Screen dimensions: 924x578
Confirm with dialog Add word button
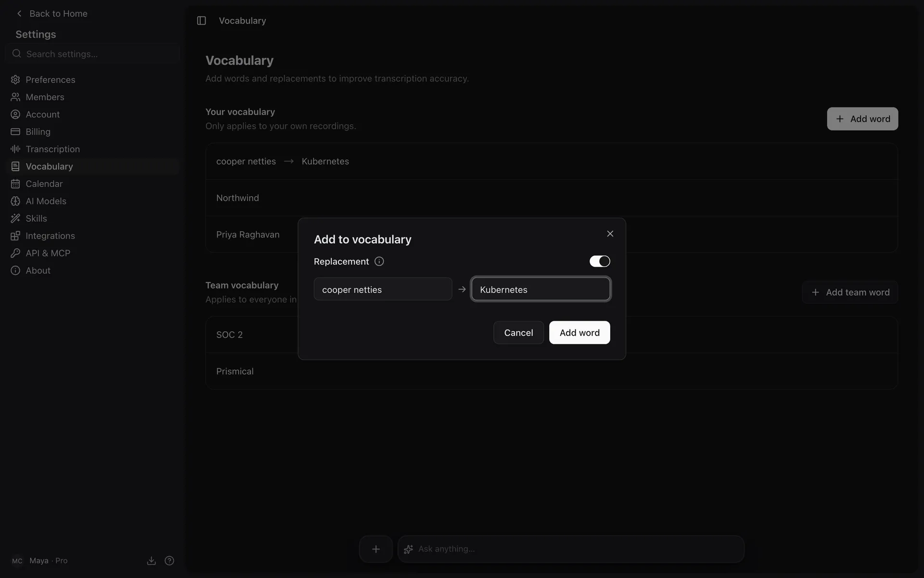tap(579, 333)
